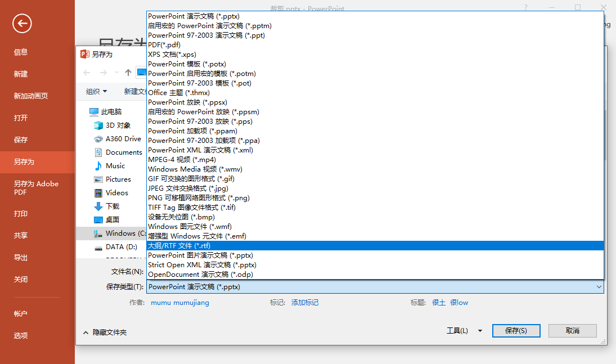Choose PowerPoint 97-2003 模板 (*.pot)
This screenshot has height=364, width=616.
[375, 83]
